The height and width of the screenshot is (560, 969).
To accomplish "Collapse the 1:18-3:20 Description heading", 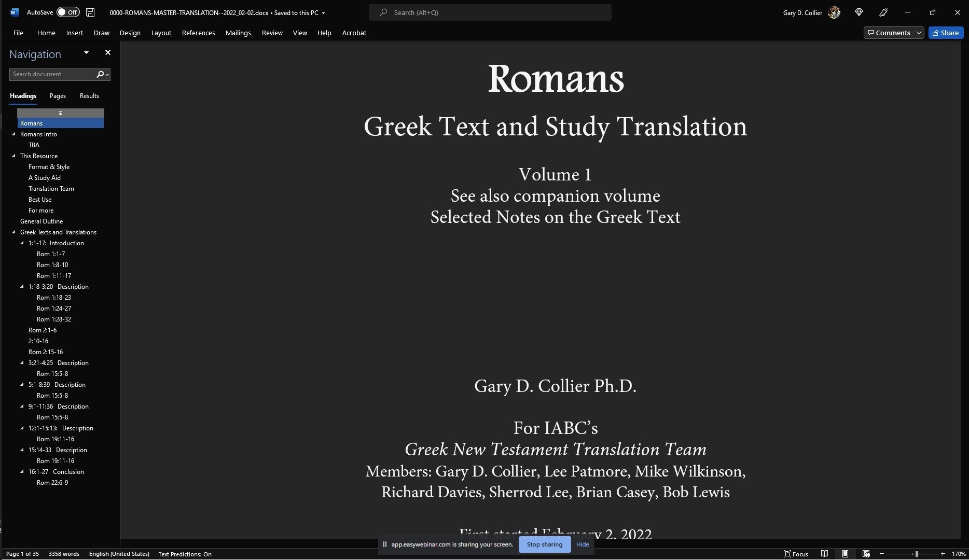I will 22,287.
